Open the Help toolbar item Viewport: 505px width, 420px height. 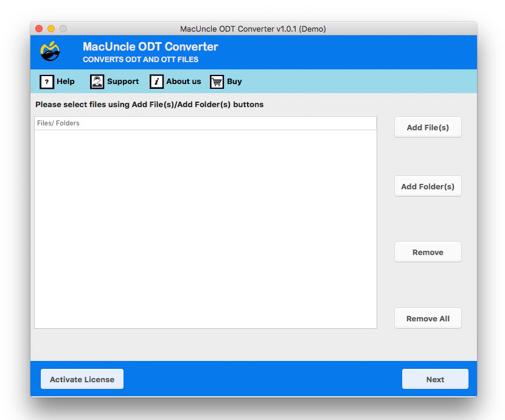[63, 82]
